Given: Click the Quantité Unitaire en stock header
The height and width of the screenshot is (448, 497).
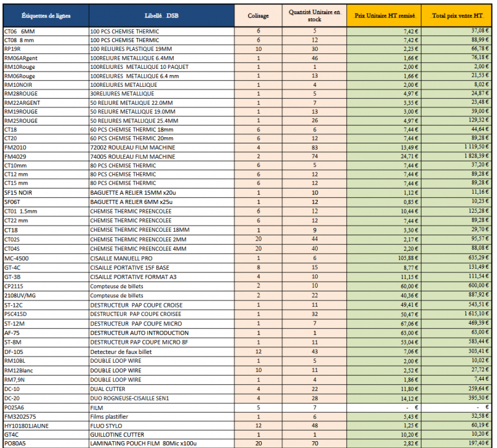Looking at the screenshot, I should pyautogui.click(x=314, y=16).
